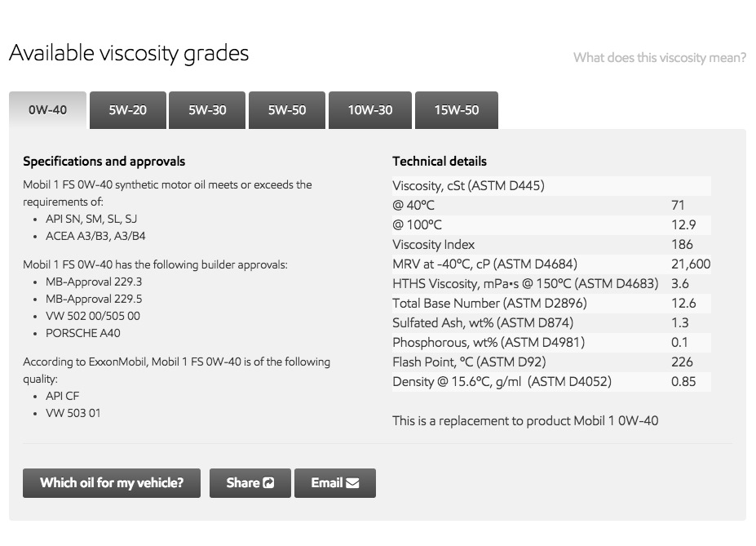Select the 0W-40 viscosity tab
Screen dimensions: 756x546
pos(48,110)
